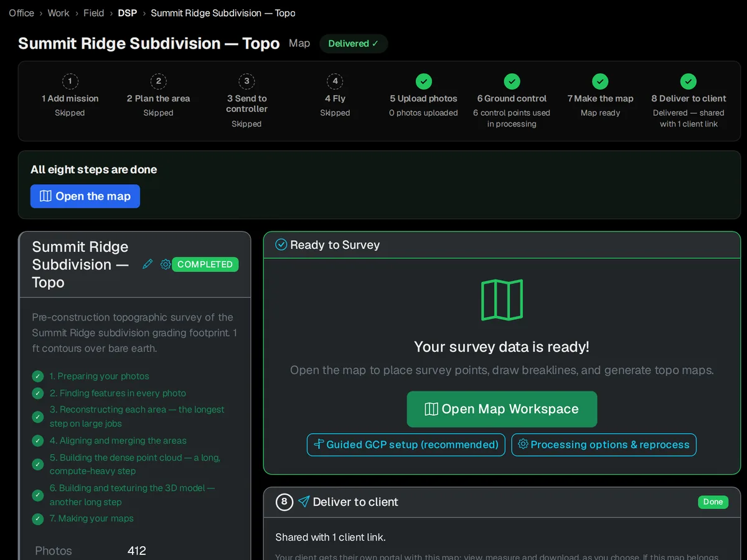This screenshot has width=747, height=560.
Task: Open the map with the blue button
Action: click(85, 196)
